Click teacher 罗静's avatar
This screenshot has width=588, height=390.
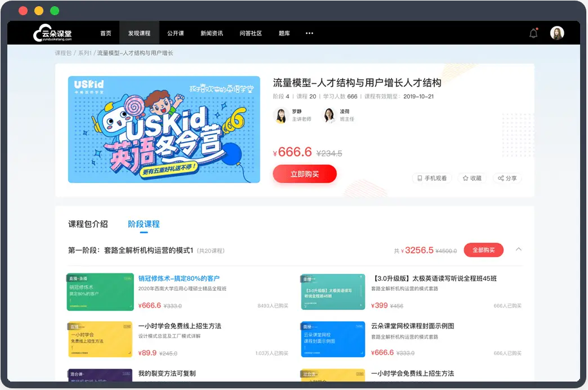click(281, 116)
